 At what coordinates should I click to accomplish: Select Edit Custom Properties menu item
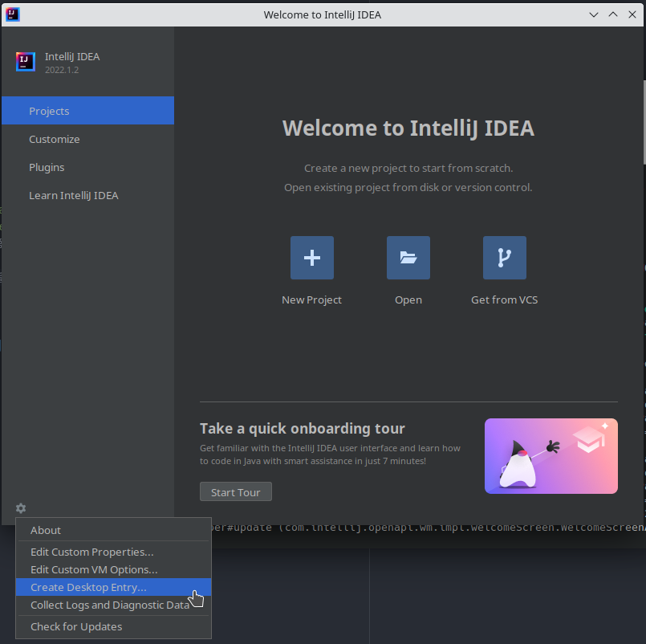tap(113, 552)
